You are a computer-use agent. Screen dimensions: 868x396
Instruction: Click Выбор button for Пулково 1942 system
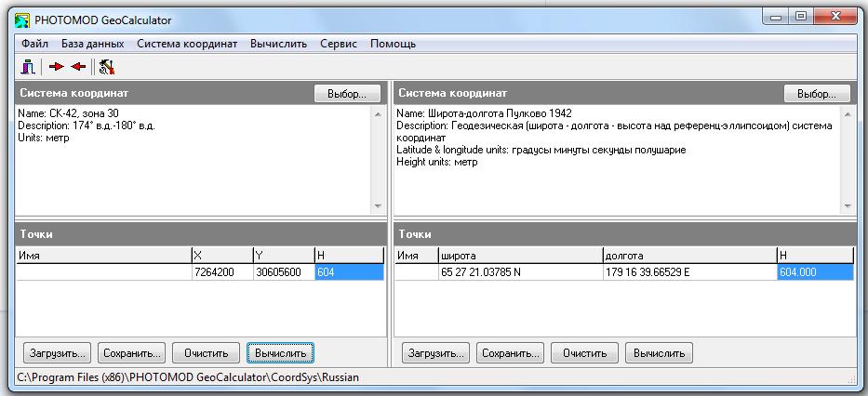coord(817,94)
